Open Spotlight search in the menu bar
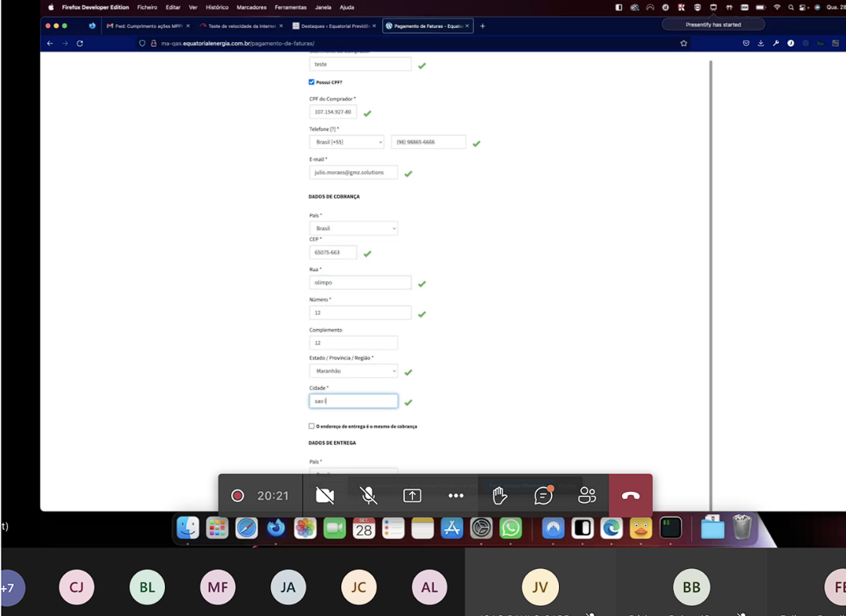The height and width of the screenshot is (616, 846). pyautogui.click(x=791, y=7)
